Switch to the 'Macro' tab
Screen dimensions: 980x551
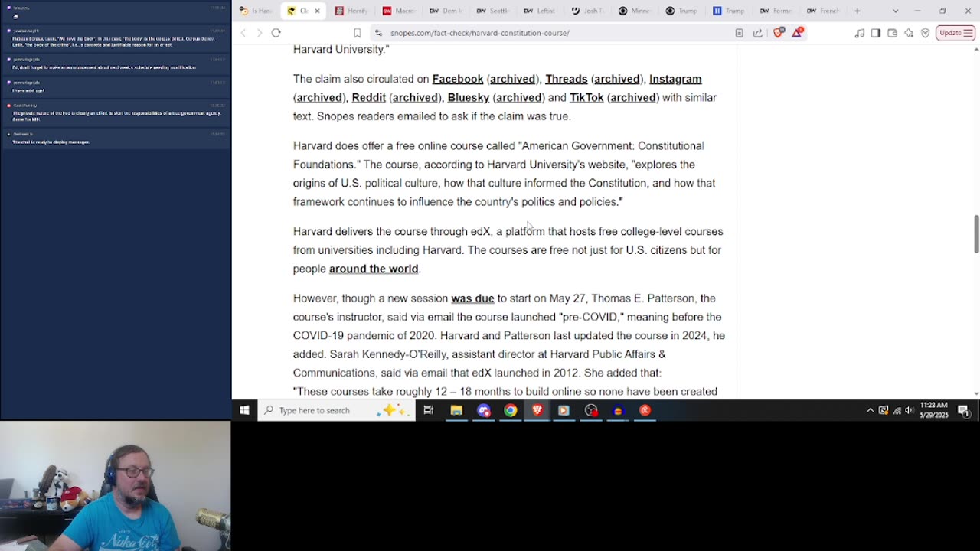point(399,11)
